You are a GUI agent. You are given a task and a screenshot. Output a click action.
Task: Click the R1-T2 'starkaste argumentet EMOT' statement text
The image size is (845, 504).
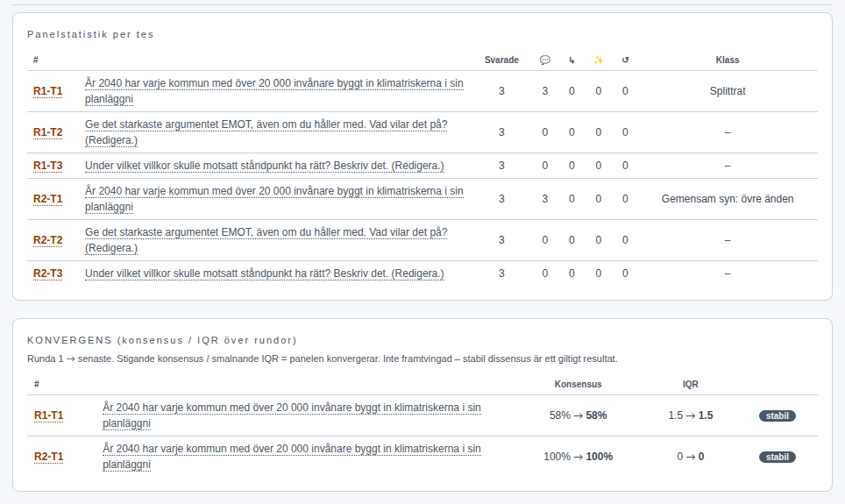click(266, 132)
